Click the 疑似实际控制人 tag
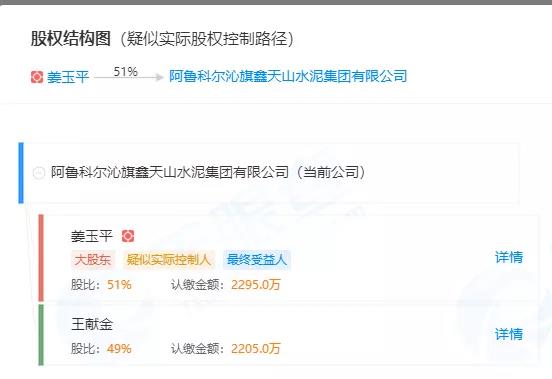 [169, 260]
